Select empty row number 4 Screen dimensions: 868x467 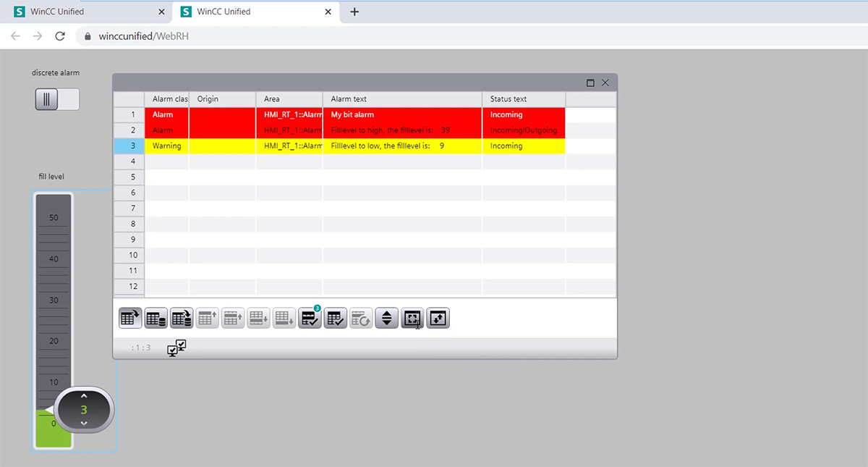pyautogui.click(x=129, y=161)
